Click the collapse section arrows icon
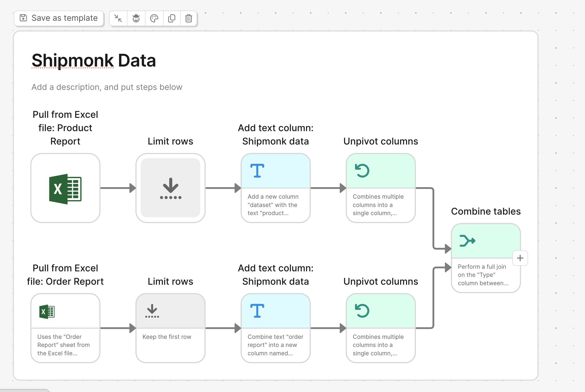585x392 pixels. click(x=118, y=18)
